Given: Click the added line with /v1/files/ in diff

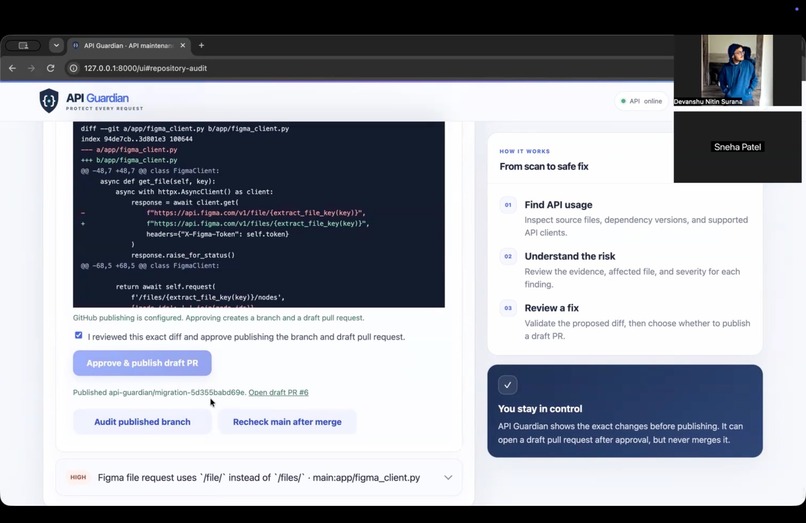Looking at the screenshot, I should point(258,224).
